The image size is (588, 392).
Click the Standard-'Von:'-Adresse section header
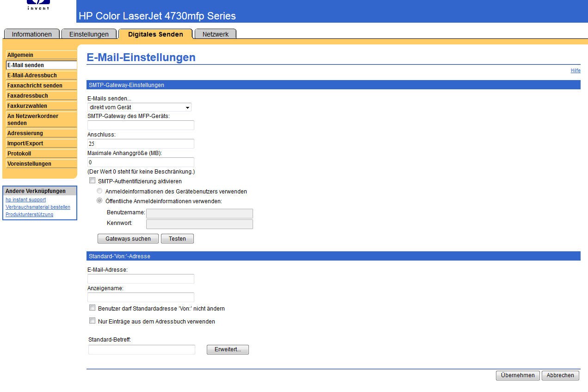(x=333, y=256)
